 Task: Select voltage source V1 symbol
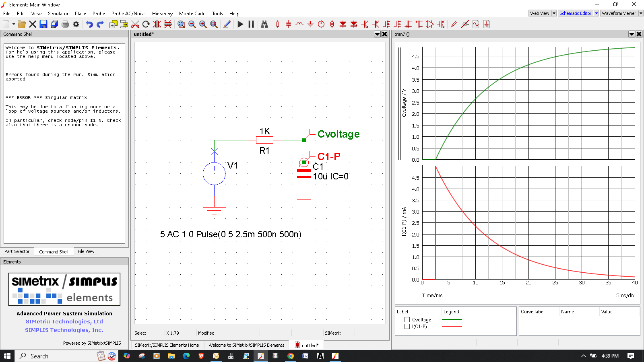pyautogui.click(x=214, y=174)
